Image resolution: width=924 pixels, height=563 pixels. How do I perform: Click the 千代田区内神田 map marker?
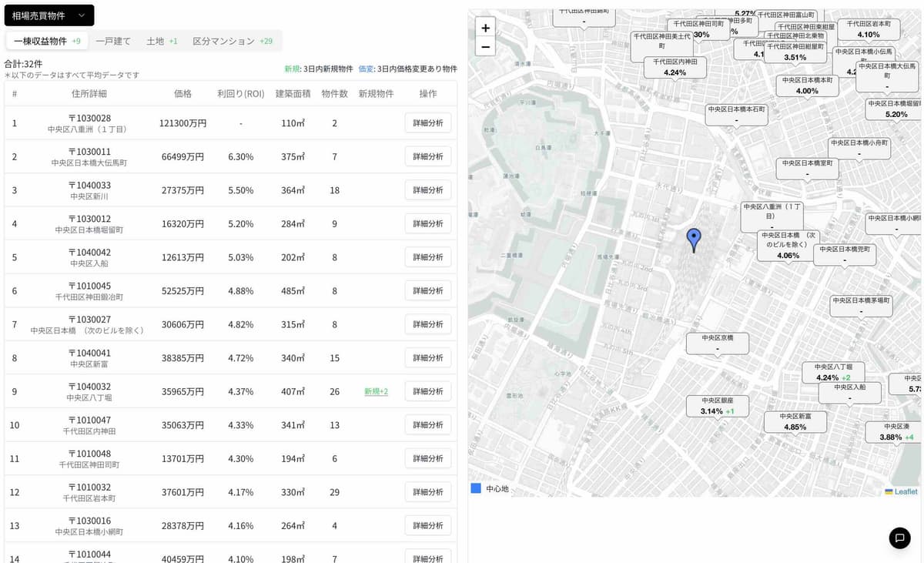pyautogui.click(x=675, y=67)
